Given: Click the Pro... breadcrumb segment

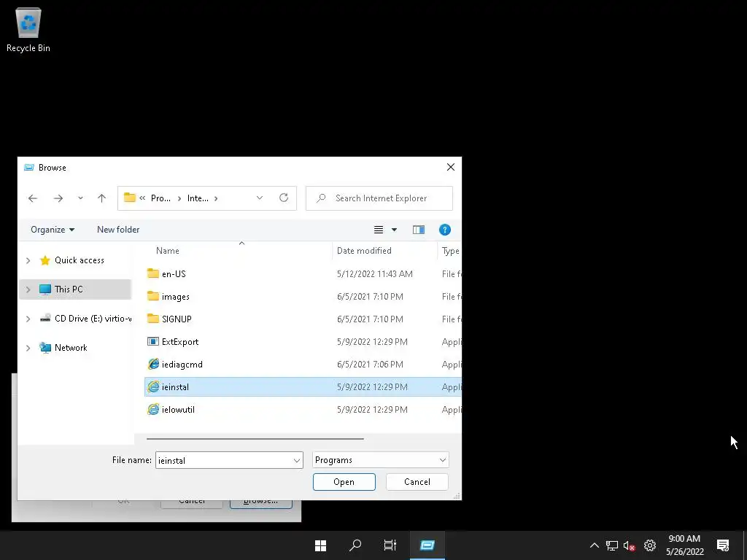Looking at the screenshot, I should click(x=160, y=198).
